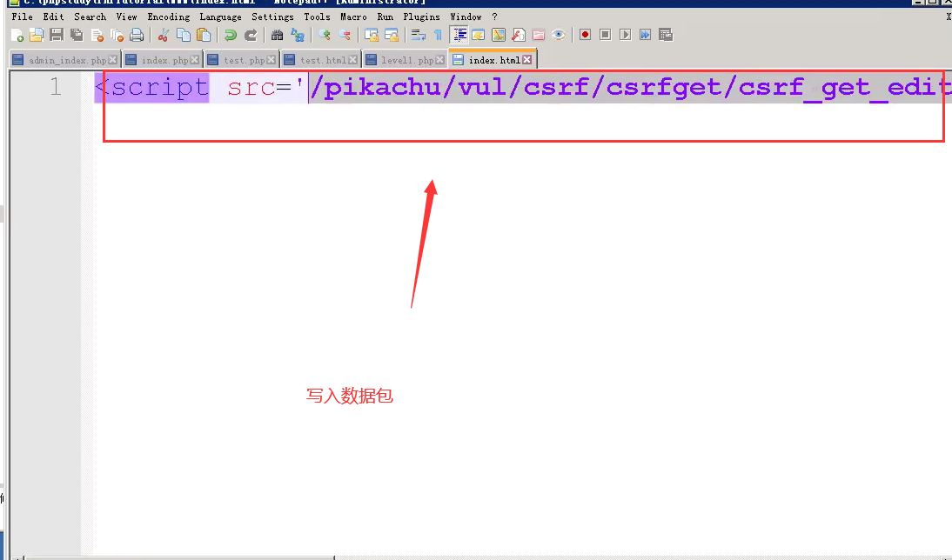Copy the selection to clipboard
952x560 pixels.
pos(184,35)
